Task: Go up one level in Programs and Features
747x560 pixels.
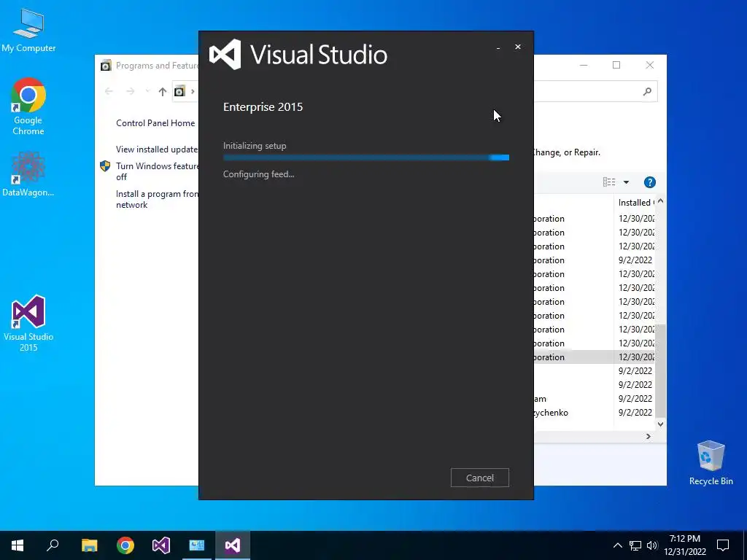Action: pyautogui.click(x=163, y=91)
